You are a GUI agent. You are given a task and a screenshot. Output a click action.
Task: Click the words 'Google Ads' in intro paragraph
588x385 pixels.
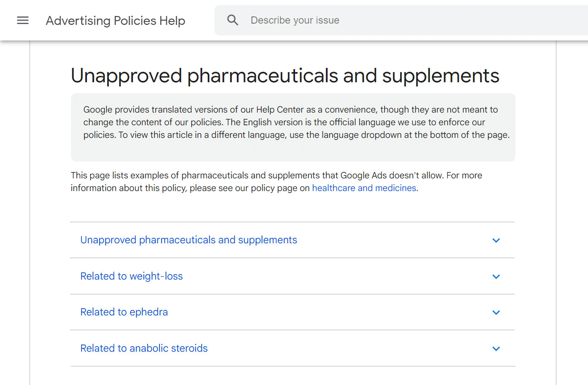[363, 175]
